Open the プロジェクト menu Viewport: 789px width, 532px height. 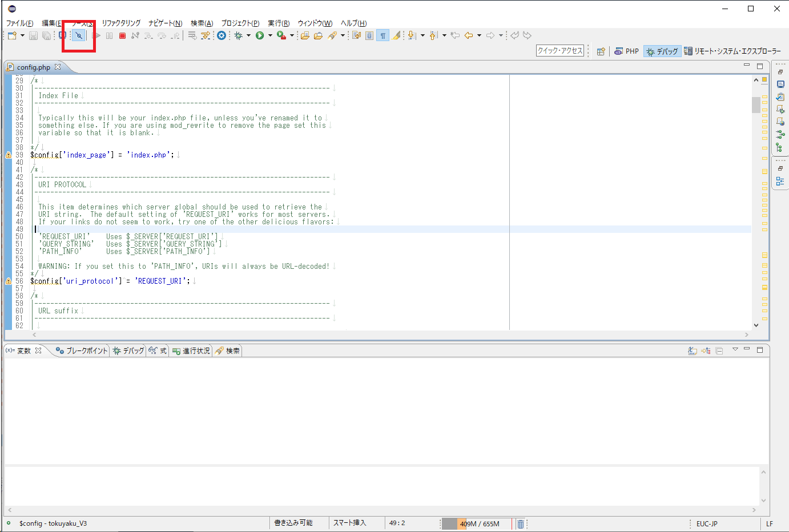click(x=240, y=23)
